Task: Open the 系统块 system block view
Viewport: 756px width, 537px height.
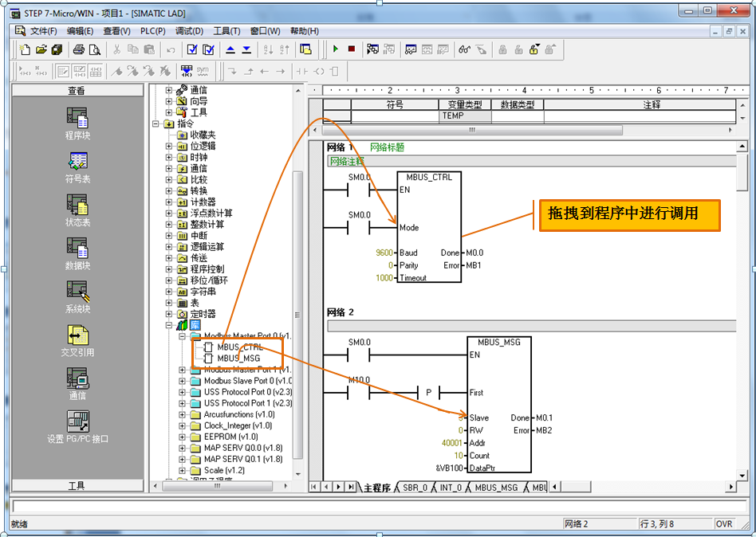Action: [77, 296]
